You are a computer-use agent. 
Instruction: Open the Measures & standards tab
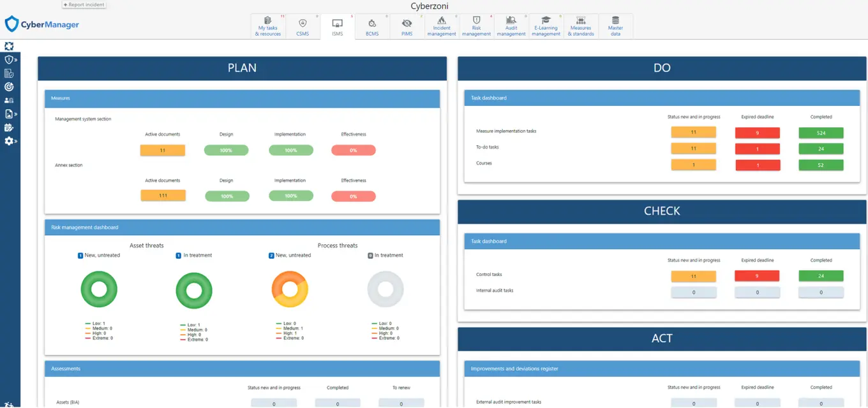581,27
